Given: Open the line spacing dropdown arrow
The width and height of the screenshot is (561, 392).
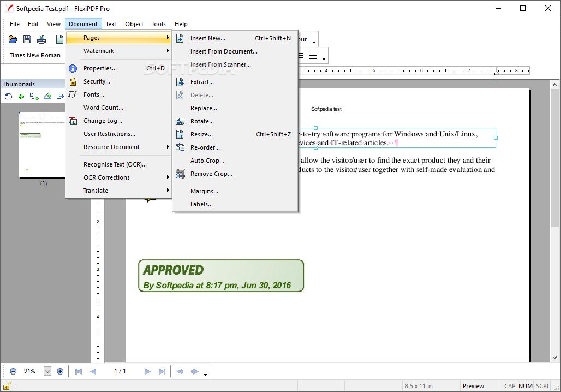Looking at the screenshot, I should pos(324,59).
